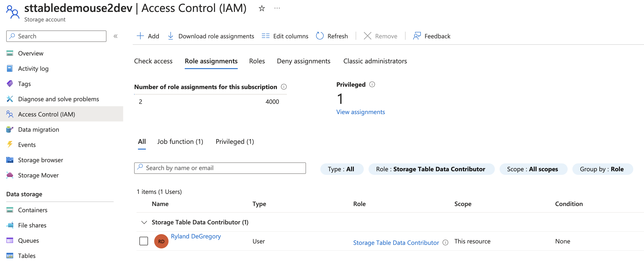
Task: Click the search by name or email field
Action: point(220,168)
